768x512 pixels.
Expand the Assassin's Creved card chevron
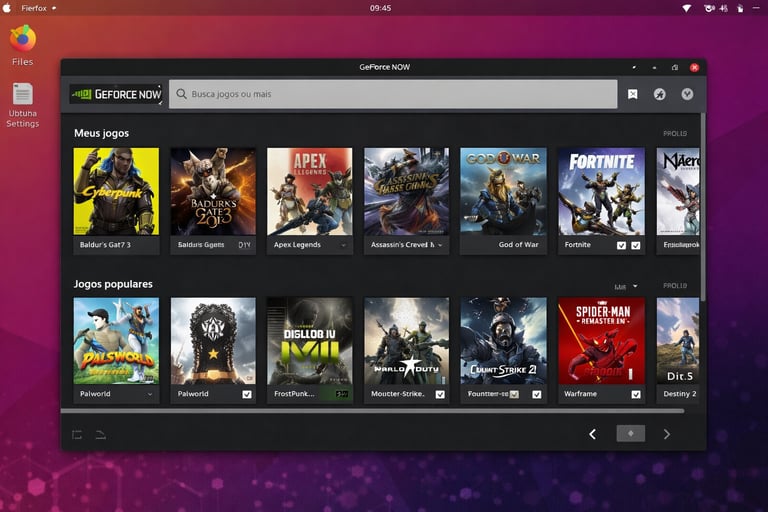click(x=440, y=245)
